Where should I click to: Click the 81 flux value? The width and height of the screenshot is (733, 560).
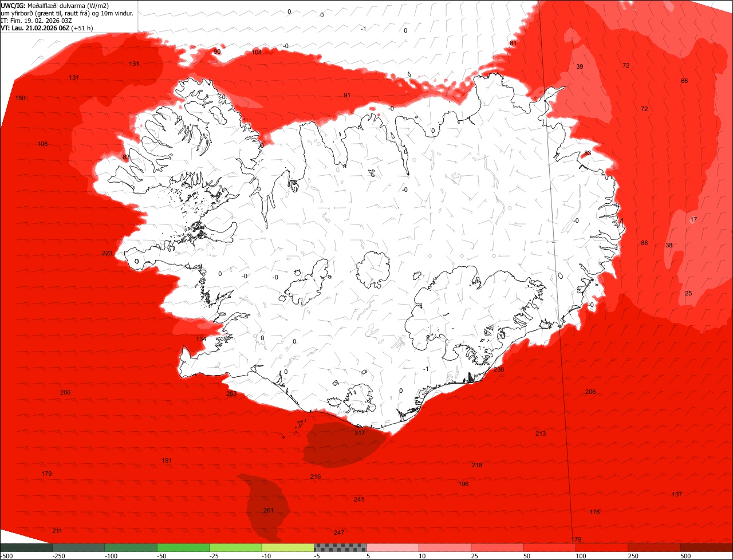pyautogui.click(x=513, y=43)
